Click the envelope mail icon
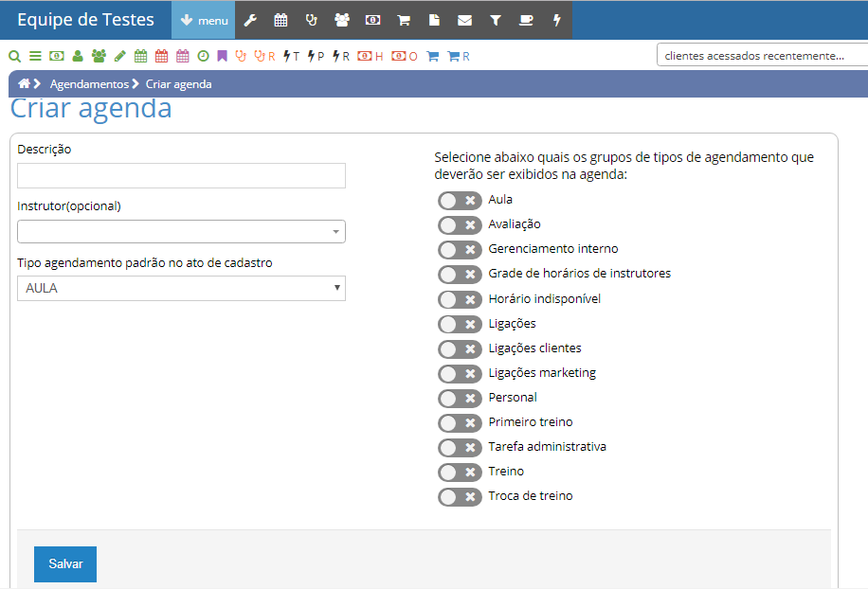 point(464,20)
